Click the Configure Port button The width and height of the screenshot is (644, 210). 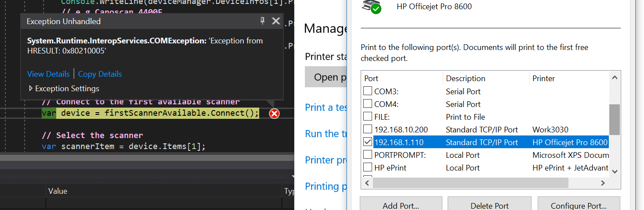579,204
